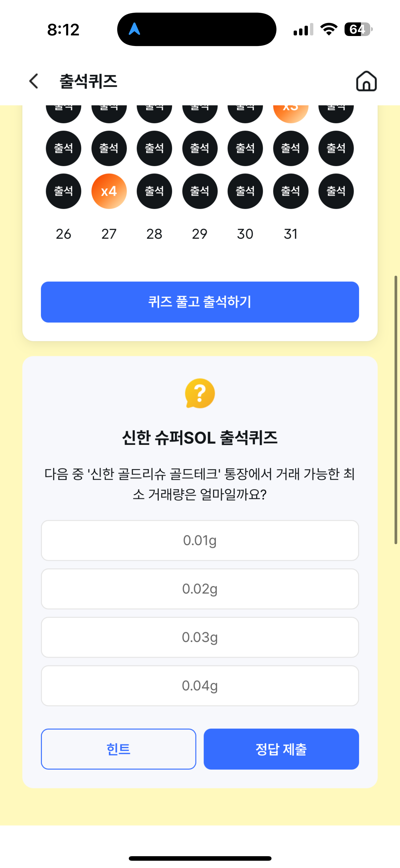Screen dimensions: 400x868
Task: Select the 0.03g answer option
Action: 200,637
